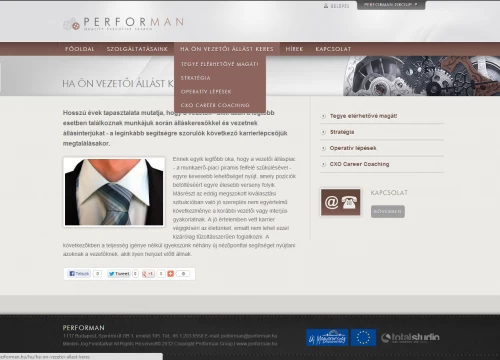This screenshot has width=500, height=360.
Task: Open the totalstudio logo link in footer
Action: point(410,338)
